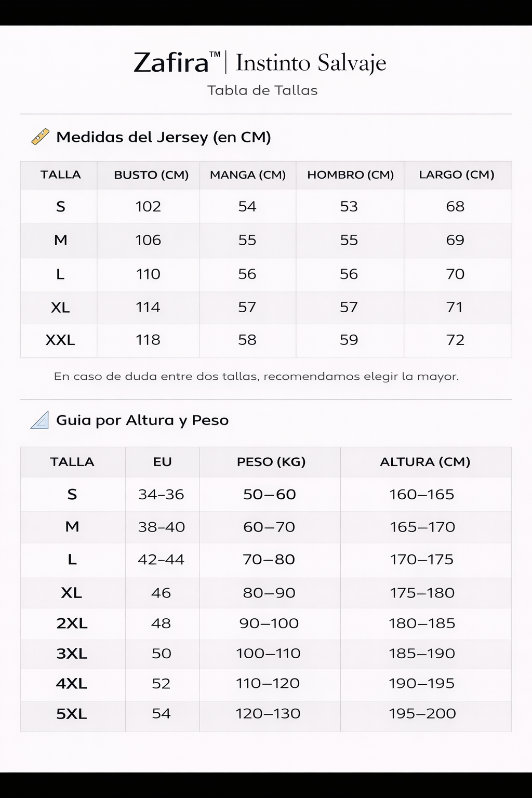
Task: Click the weight range 120–130
Action: pos(268,713)
